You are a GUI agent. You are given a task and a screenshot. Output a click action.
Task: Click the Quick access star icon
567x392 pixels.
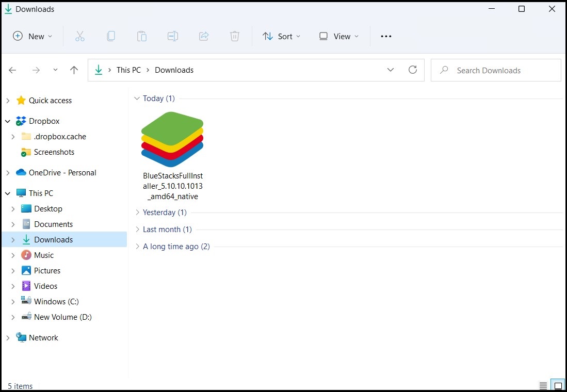coord(21,101)
